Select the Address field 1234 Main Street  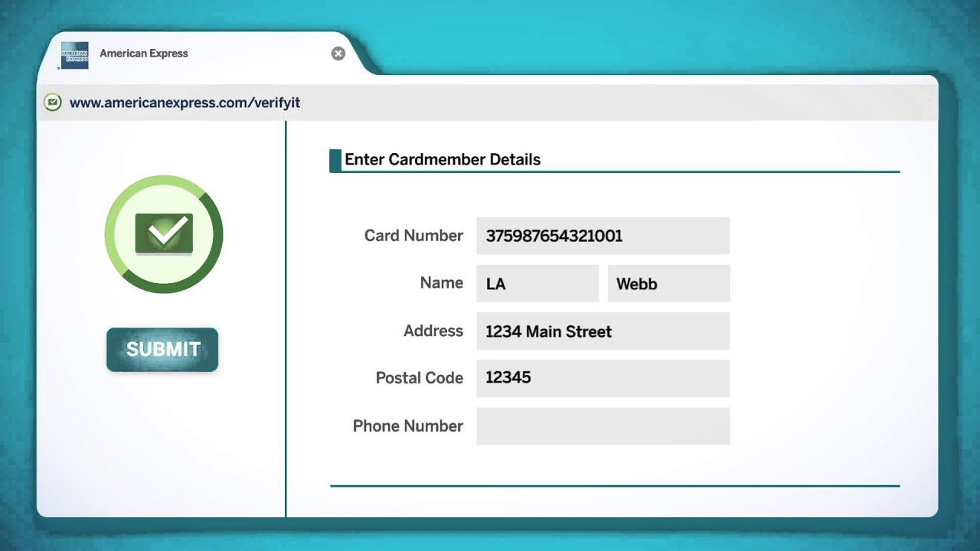click(x=603, y=331)
